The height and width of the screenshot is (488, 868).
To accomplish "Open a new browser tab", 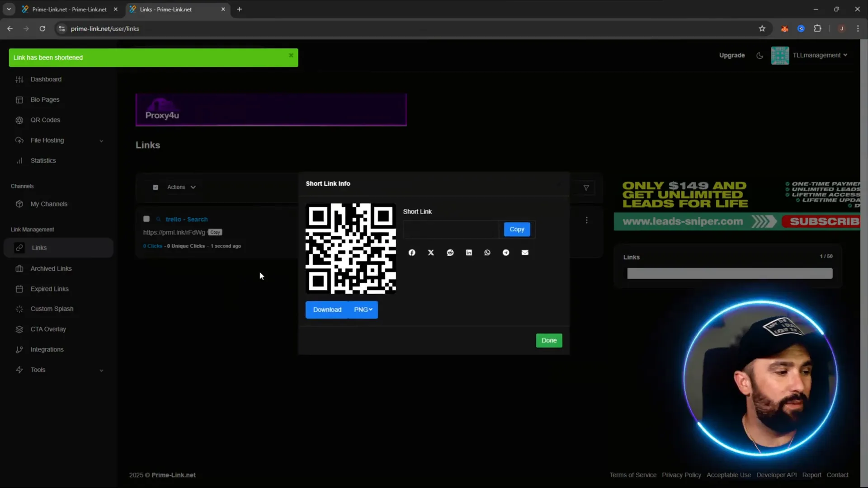I will (240, 9).
